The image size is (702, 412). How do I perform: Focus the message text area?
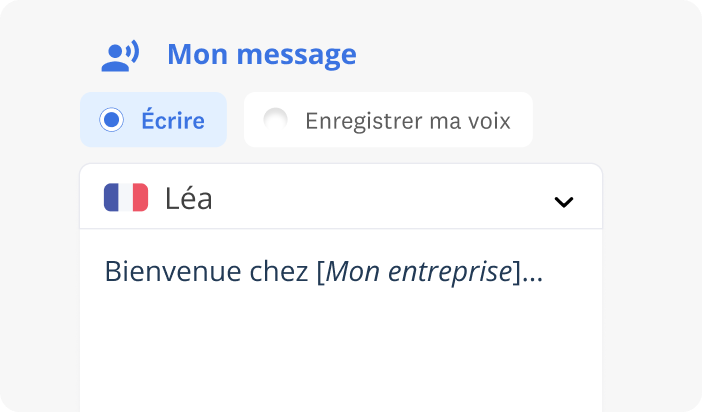pyautogui.click(x=340, y=340)
